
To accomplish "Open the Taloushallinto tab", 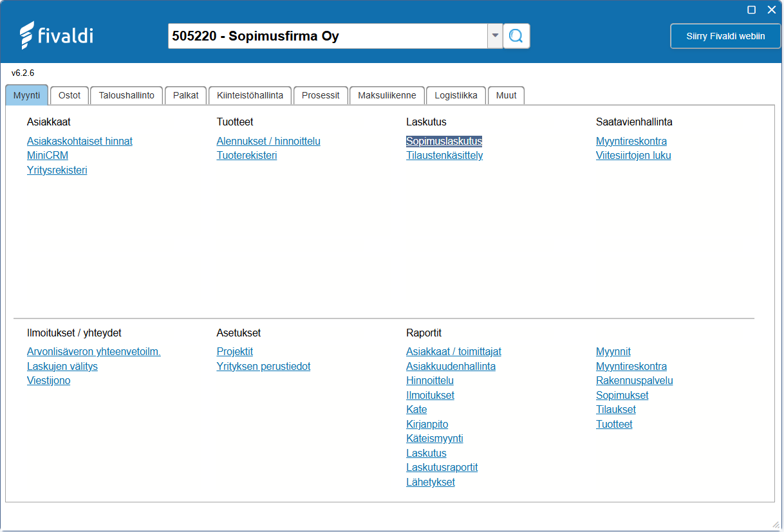I will 127,95.
